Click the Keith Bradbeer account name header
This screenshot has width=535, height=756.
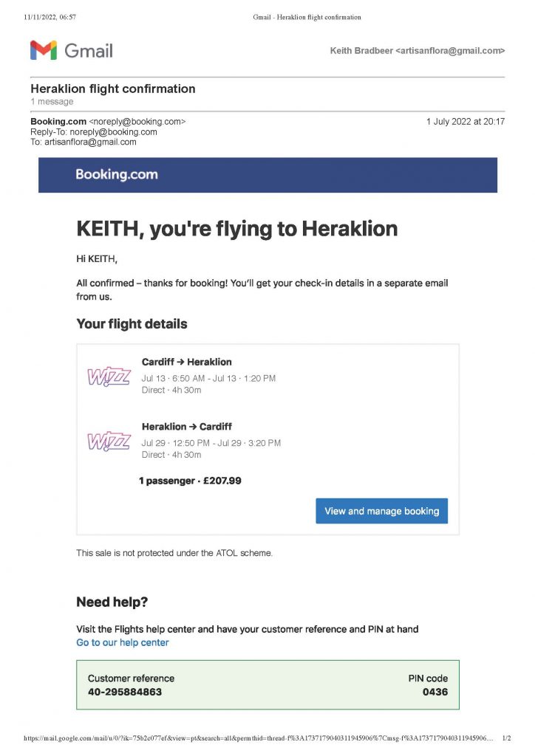(x=417, y=50)
